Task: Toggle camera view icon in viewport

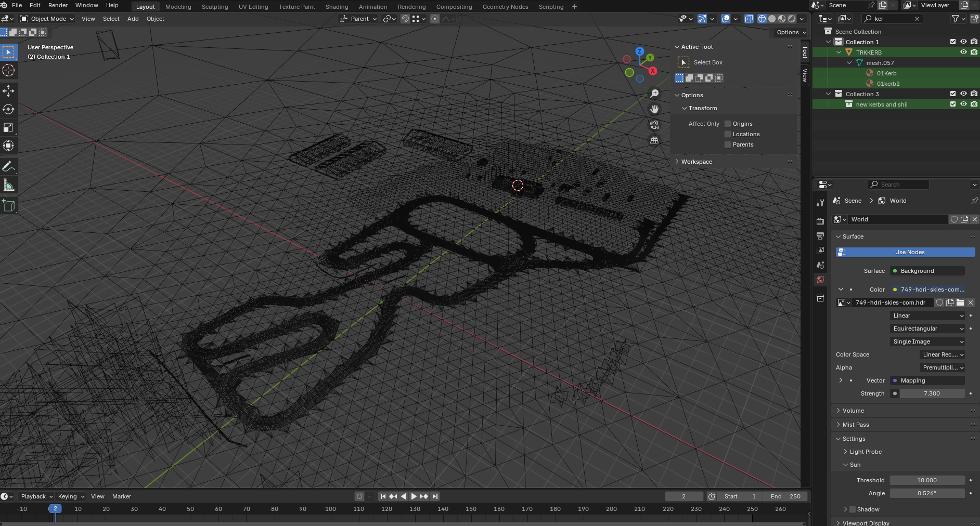Action: (654, 125)
